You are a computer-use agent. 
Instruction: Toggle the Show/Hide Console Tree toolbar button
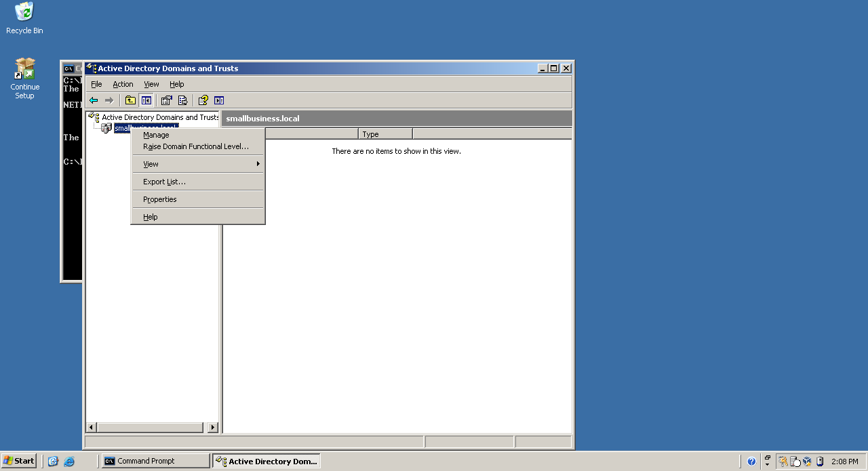pos(146,100)
